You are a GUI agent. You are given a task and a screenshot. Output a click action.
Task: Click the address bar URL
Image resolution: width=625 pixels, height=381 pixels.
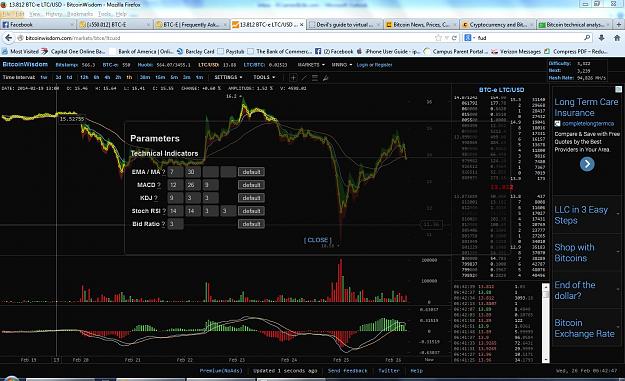click(x=73, y=38)
